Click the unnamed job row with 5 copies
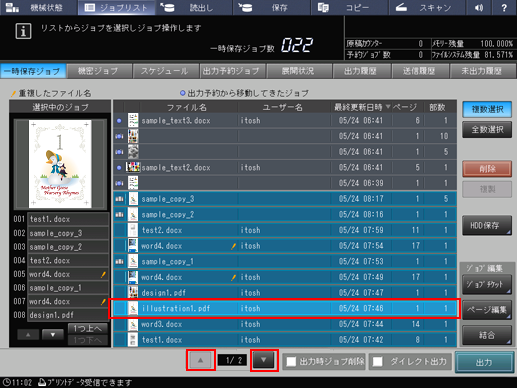 pyautogui.click(x=285, y=152)
